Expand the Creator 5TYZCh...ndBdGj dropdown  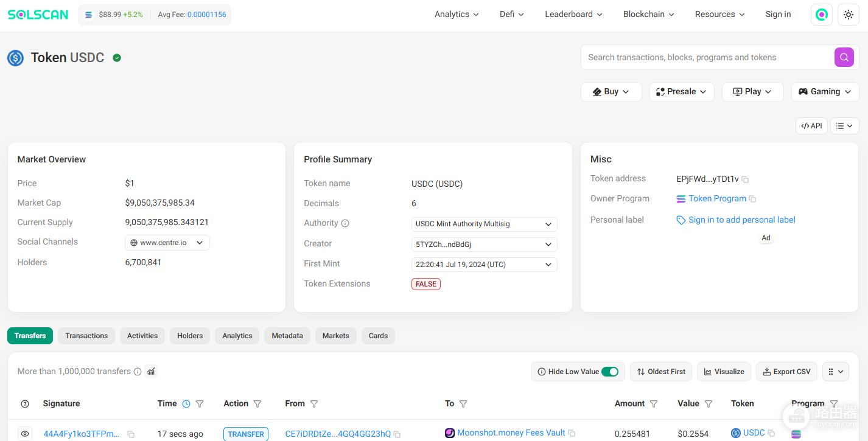coord(485,245)
